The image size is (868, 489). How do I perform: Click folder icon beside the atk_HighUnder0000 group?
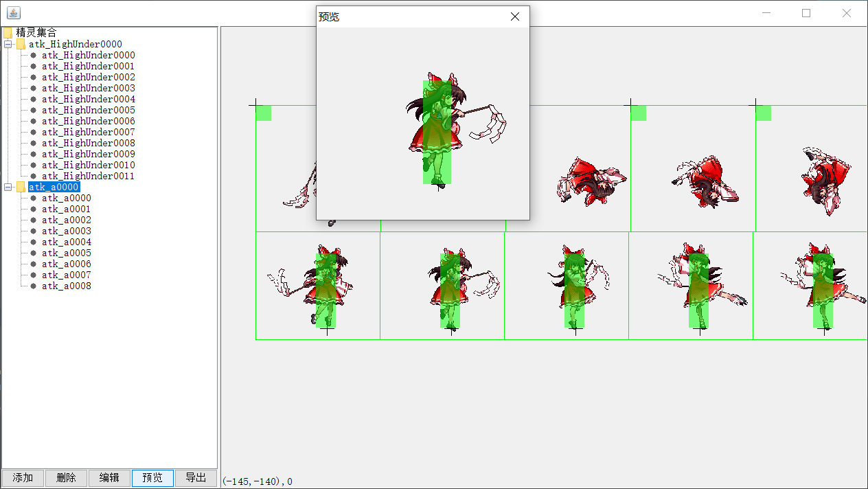pyautogui.click(x=21, y=44)
